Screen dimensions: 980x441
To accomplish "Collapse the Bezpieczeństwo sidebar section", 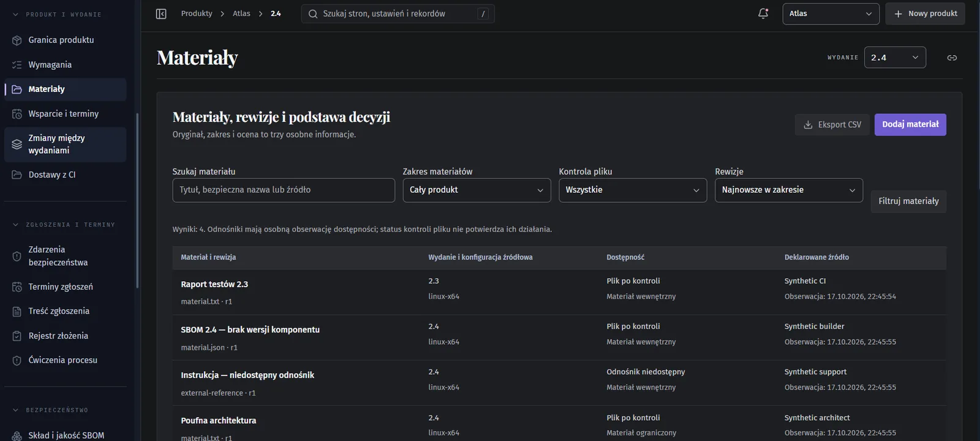I will pos(16,410).
